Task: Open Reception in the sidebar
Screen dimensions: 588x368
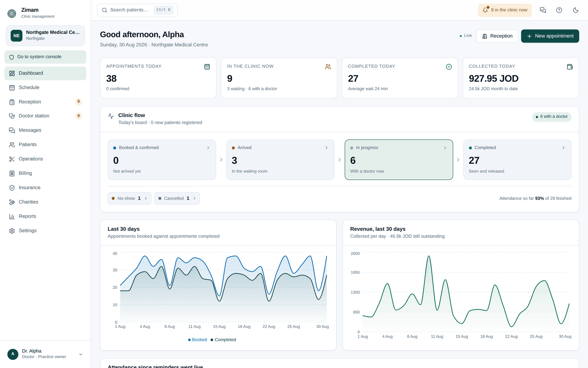Action: pyautogui.click(x=45, y=102)
